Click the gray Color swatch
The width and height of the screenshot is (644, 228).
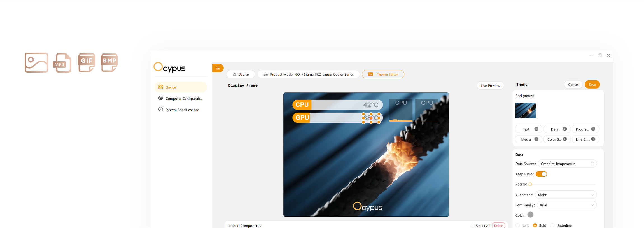coord(530,215)
